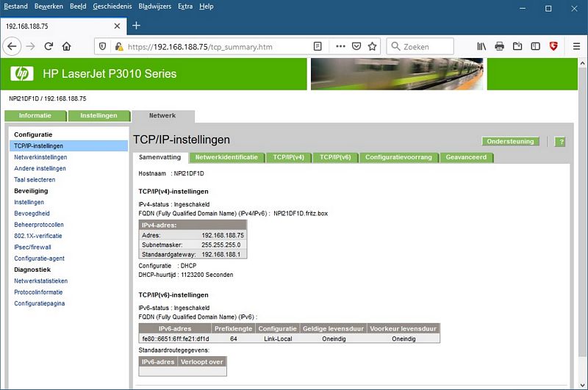Open the Netwerkidentificatie sub-tab
This screenshot has height=390, width=588.
point(226,157)
